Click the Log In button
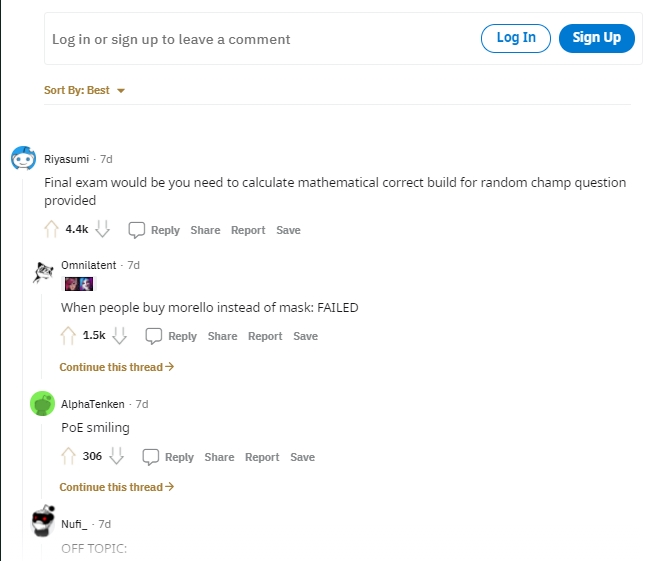 pos(516,38)
